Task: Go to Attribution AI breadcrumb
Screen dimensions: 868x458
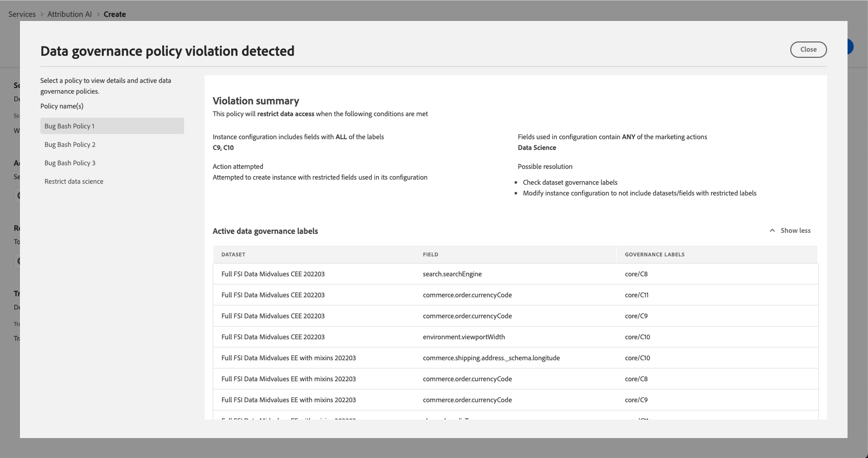Action: click(70, 14)
